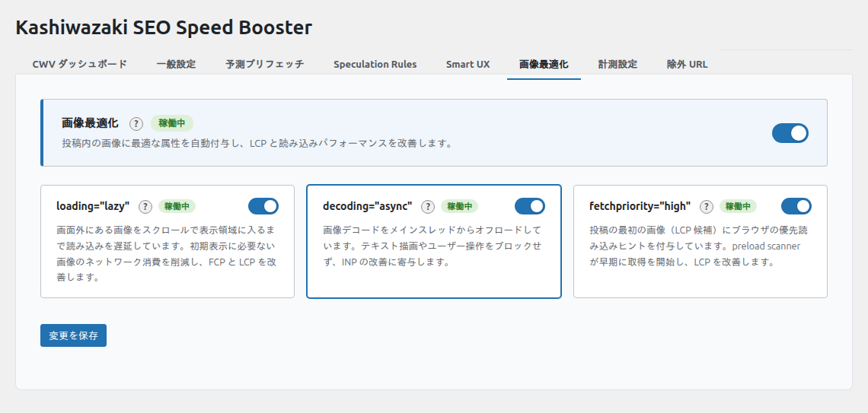
Task: Disable the loading="lazy" toggle
Action: click(263, 206)
